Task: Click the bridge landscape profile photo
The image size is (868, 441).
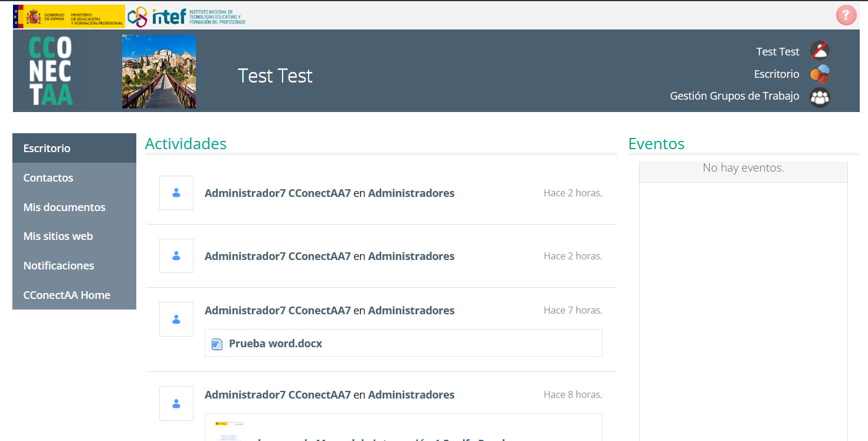Action: click(159, 72)
